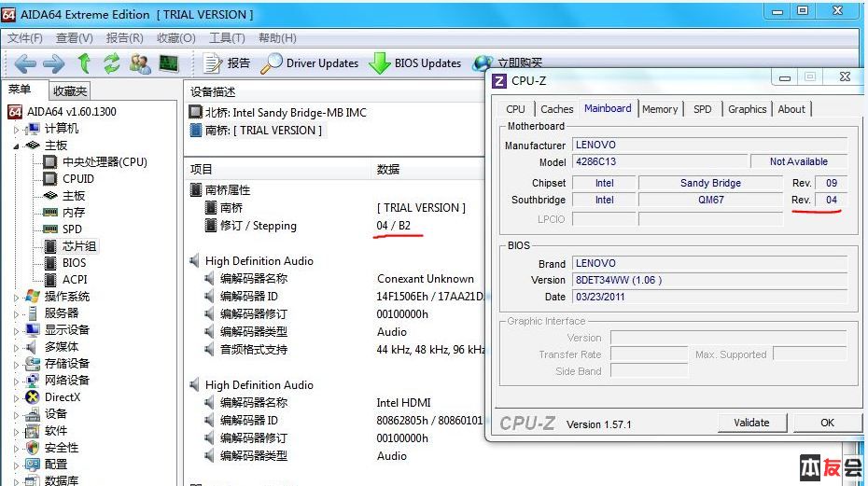Click the Model 4286C13 field in CPU-Z
This screenshot has height=486, width=868.
[x=660, y=161]
